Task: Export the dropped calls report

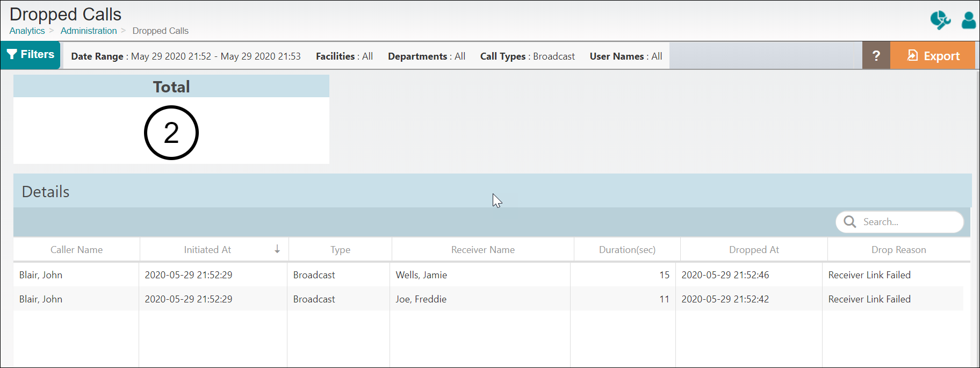Action: click(x=933, y=55)
